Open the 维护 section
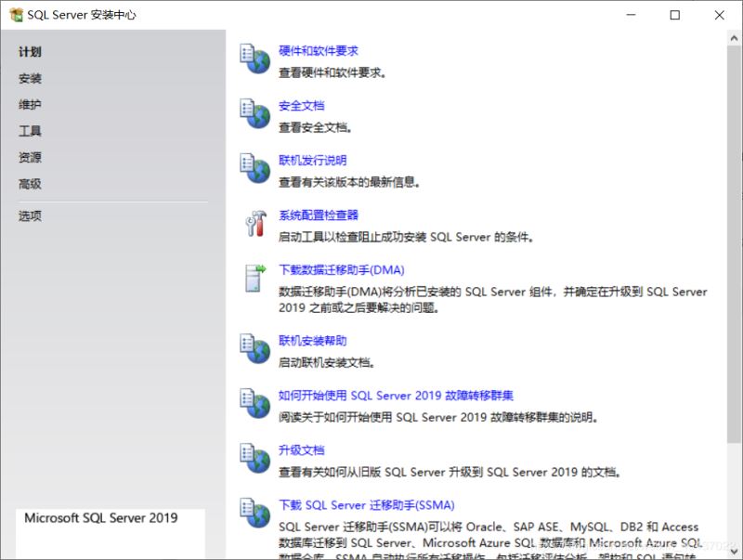 point(31,104)
